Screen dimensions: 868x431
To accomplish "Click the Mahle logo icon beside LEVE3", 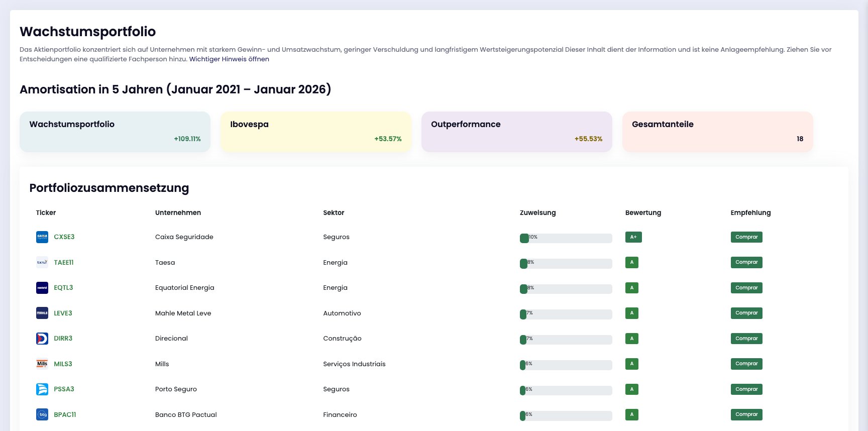I will point(42,313).
